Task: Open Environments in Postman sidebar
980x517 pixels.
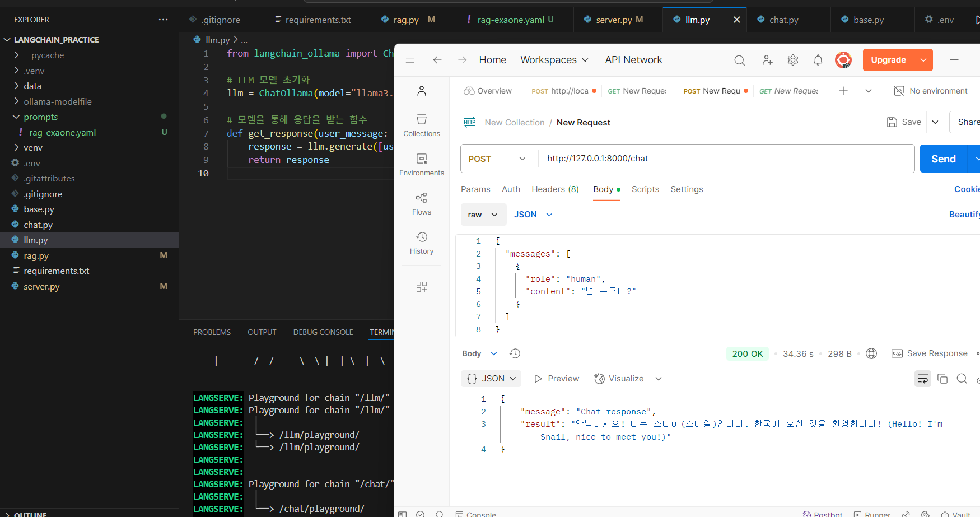Action: click(422, 165)
